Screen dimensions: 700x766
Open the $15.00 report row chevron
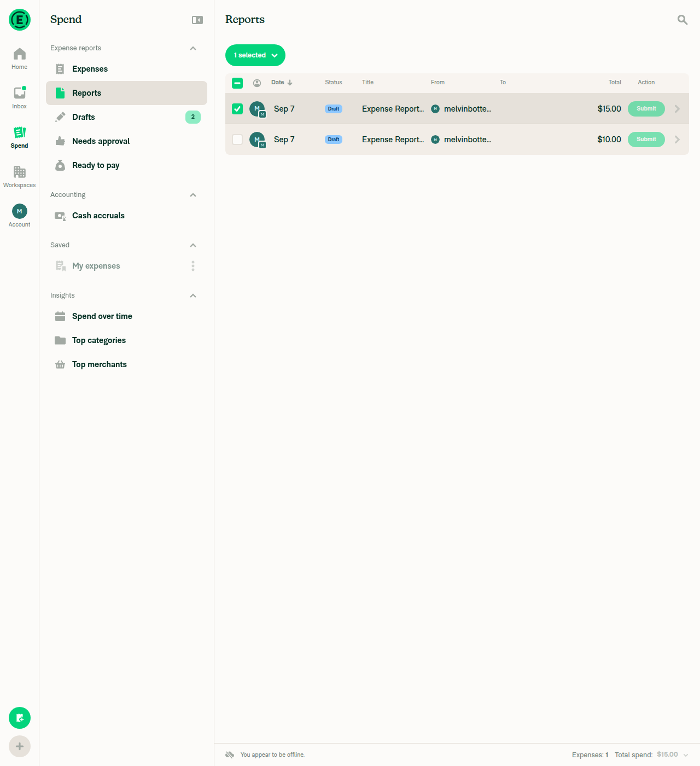point(677,109)
